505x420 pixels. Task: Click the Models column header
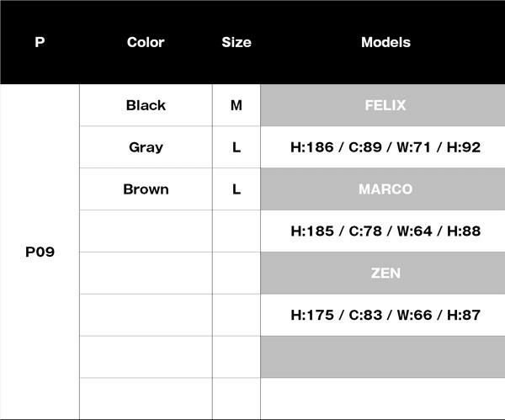pos(385,42)
